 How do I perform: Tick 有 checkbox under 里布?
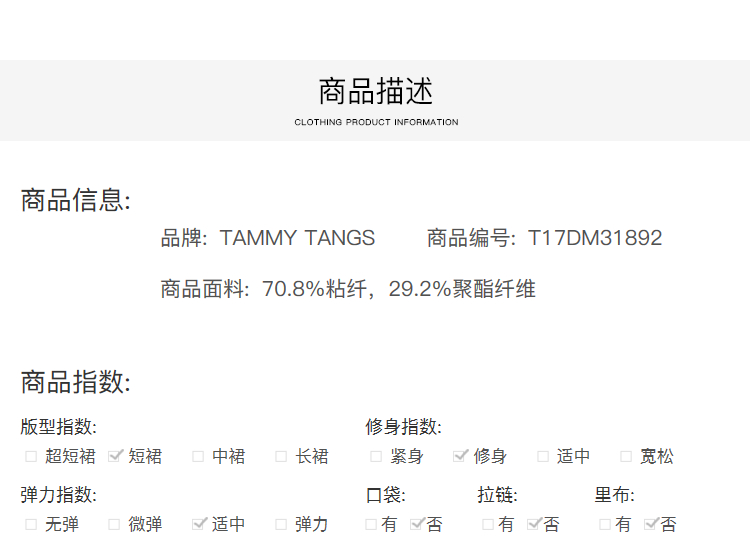[605, 525]
